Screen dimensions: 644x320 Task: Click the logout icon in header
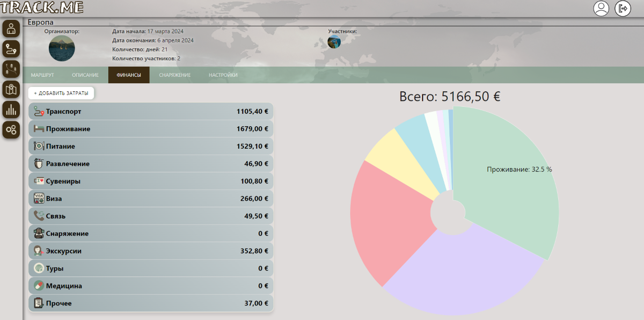pyautogui.click(x=623, y=9)
